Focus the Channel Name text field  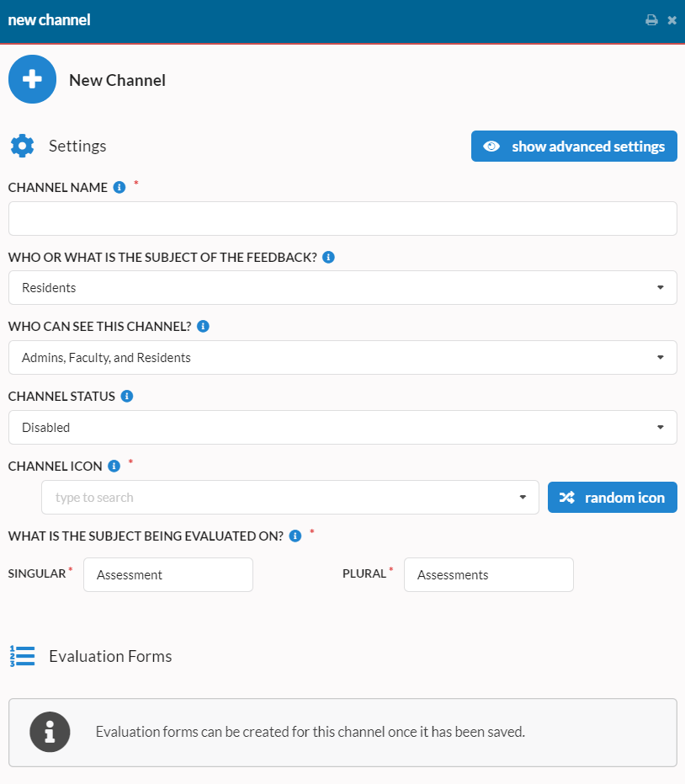pos(342,218)
